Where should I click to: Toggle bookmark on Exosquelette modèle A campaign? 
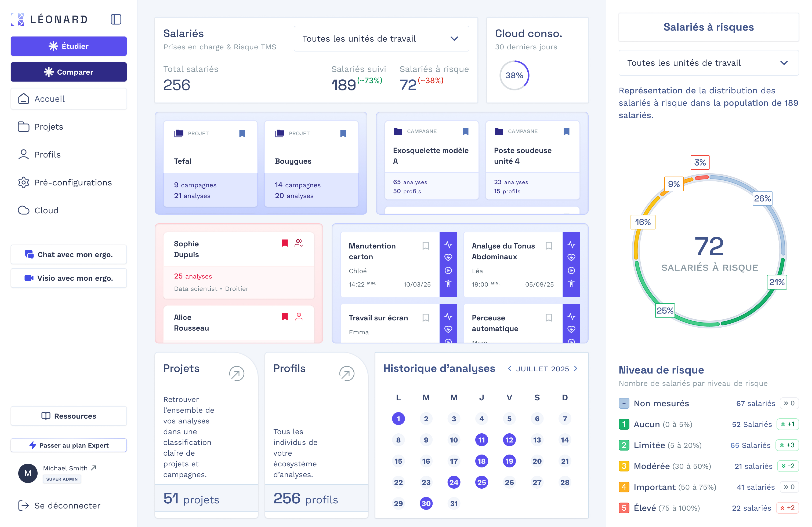(x=465, y=131)
